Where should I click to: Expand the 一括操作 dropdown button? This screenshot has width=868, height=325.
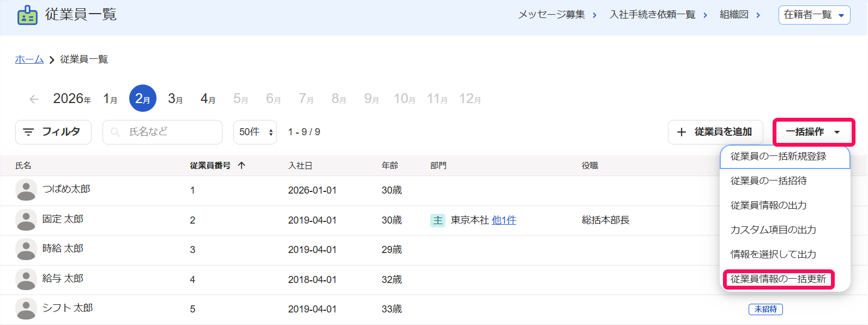(813, 132)
